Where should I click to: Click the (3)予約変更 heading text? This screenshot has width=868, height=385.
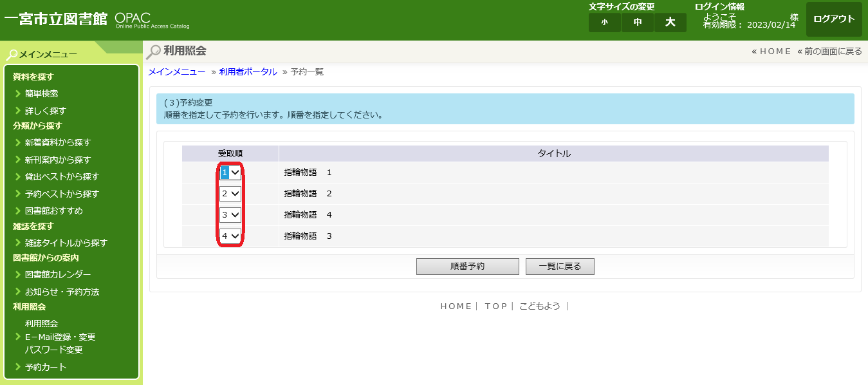click(x=189, y=102)
